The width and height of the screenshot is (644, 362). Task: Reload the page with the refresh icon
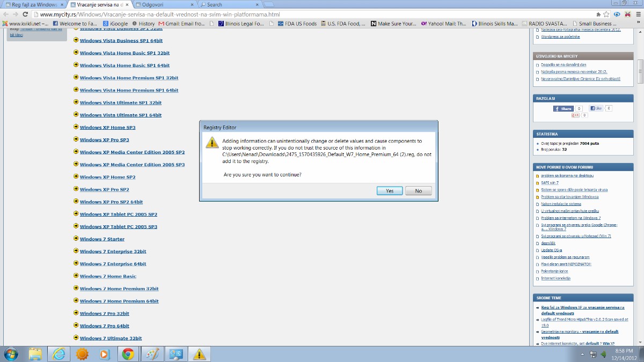pyautogui.click(x=25, y=14)
